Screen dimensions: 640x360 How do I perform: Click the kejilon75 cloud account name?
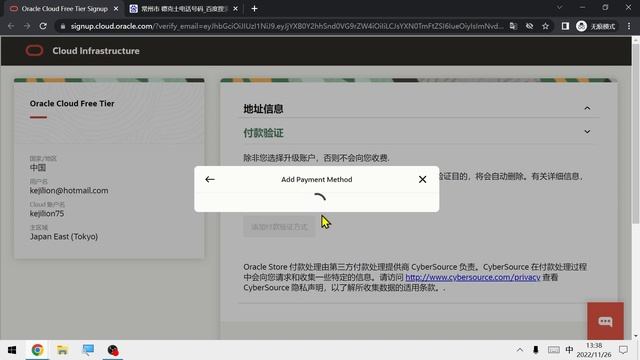(47, 213)
